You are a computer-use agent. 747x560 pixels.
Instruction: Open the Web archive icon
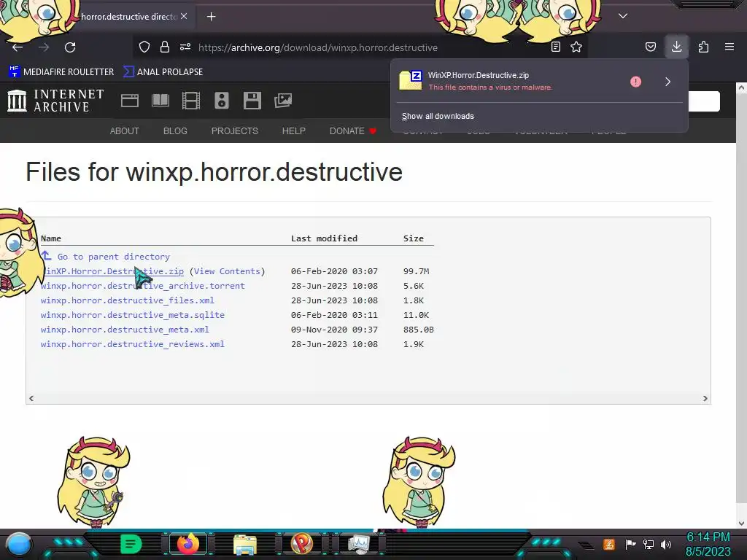pos(130,101)
